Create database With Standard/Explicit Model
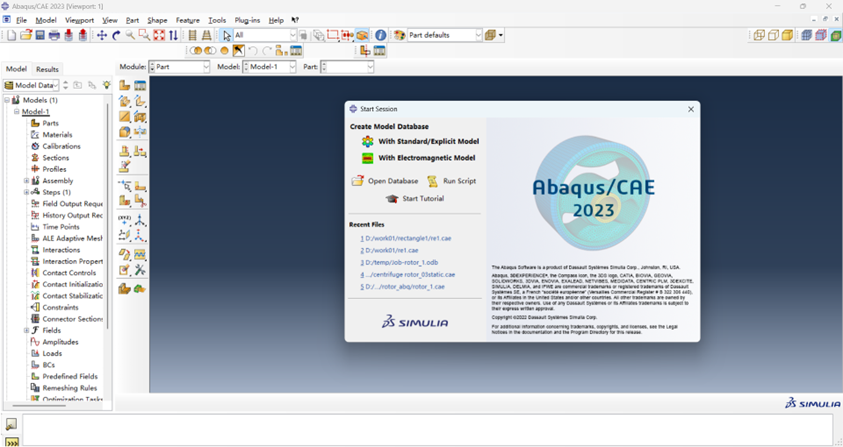This screenshot has height=447, width=843. tap(427, 142)
